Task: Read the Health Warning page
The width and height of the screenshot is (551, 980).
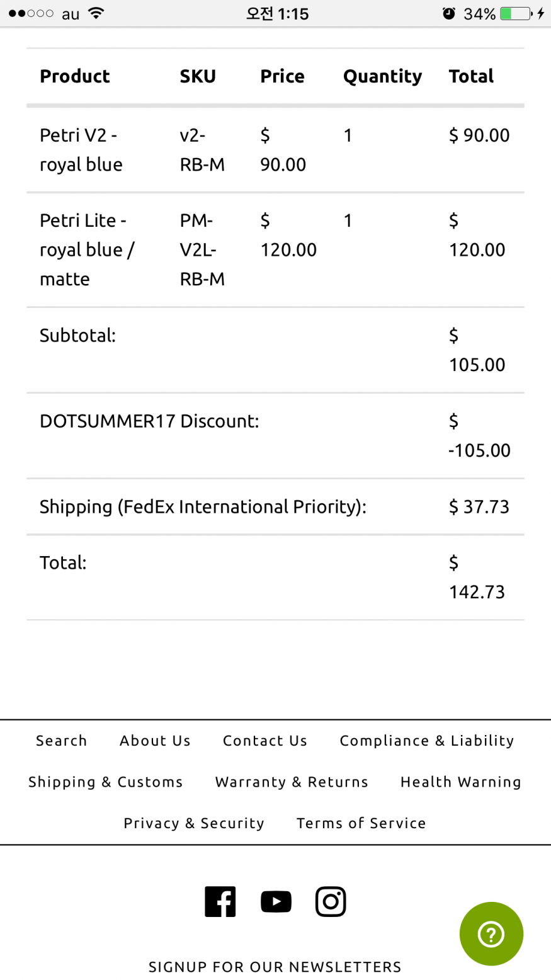Action: point(460,782)
